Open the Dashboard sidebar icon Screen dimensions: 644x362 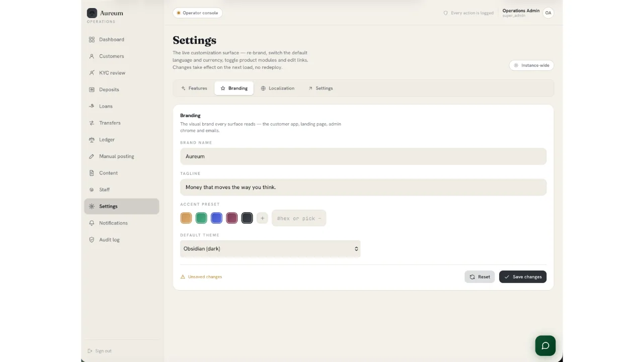(92, 39)
